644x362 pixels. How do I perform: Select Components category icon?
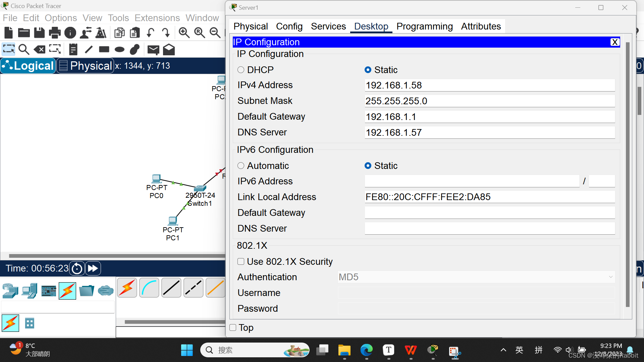click(49, 291)
